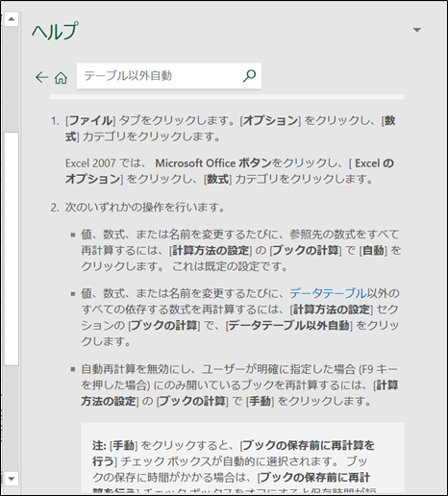Screen dimensions: 448x496
Task: Go back using the left arrow icon
Action: pyautogui.click(x=41, y=77)
